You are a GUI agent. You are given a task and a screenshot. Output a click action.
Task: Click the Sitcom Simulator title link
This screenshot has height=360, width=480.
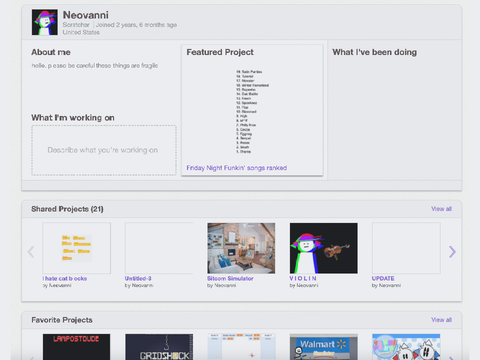click(x=230, y=278)
